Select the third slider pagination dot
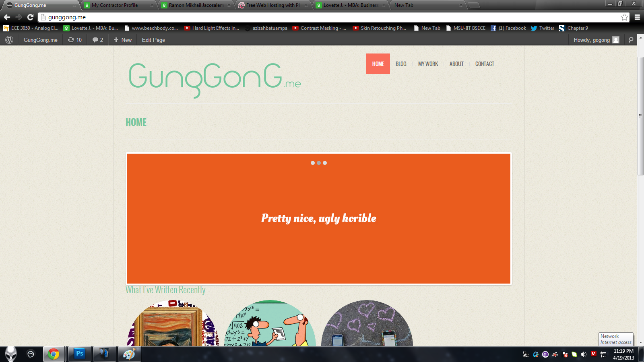644x362 pixels. click(325, 163)
